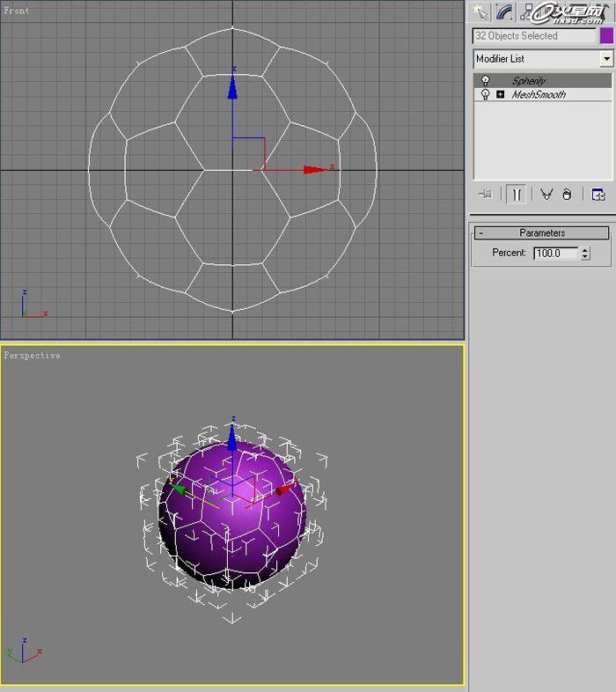This screenshot has height=692, width=616.
Task: Click the Front viewport label
Action: tap(17, 11)
